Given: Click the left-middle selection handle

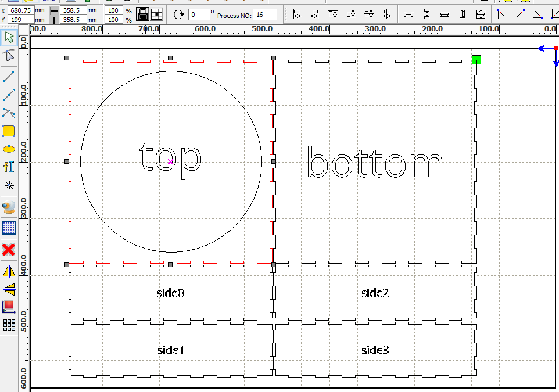Looking at the screenshot, I should [x=67, y=161].
